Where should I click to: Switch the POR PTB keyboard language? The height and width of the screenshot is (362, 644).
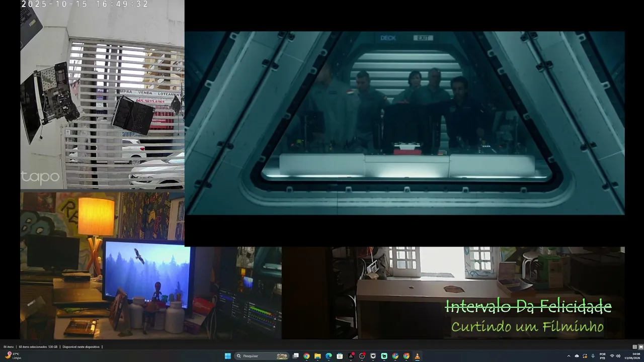click(x=602, y=356)
